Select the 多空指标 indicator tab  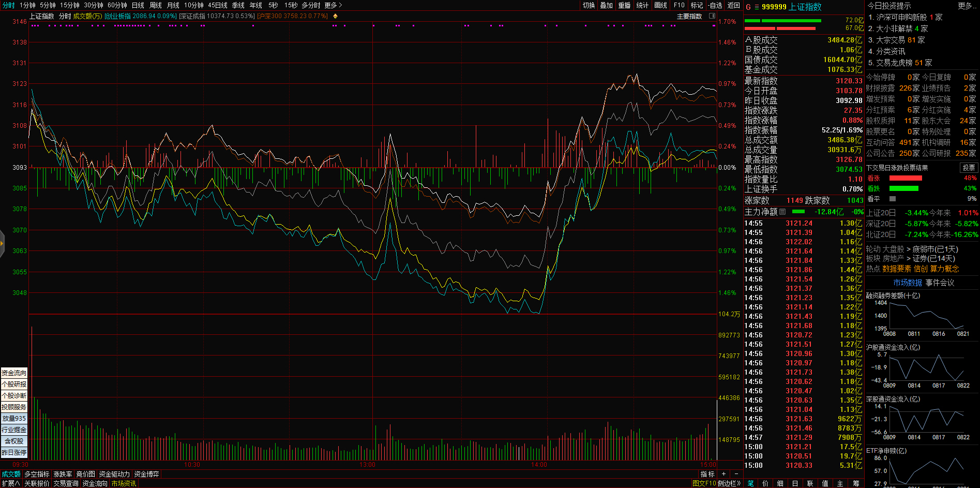(37, 474)
